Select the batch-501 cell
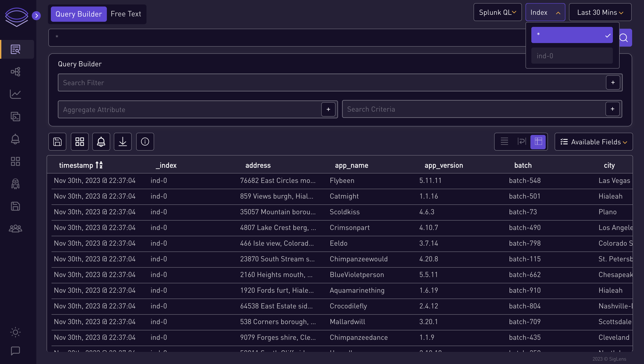The image size is (644, 364). coord(525,196)
